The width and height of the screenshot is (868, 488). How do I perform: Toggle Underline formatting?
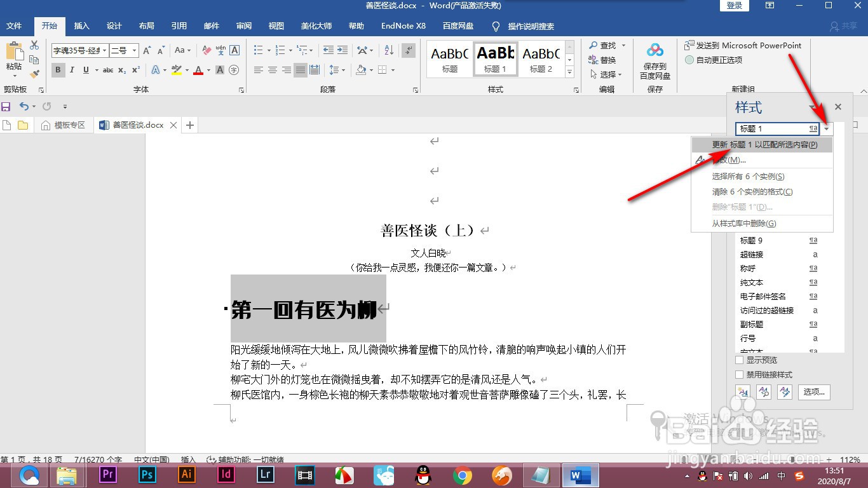click(86, 70)
